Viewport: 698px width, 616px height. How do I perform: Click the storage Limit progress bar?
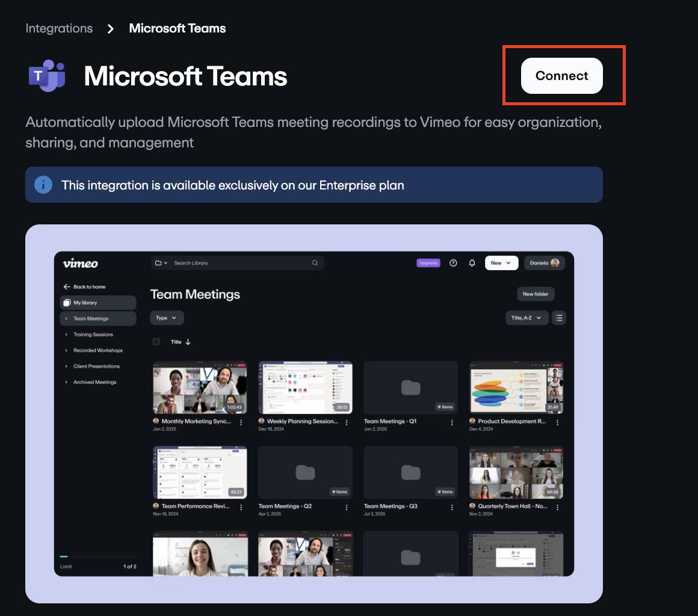pyautogui.click(x=97, y=557)
